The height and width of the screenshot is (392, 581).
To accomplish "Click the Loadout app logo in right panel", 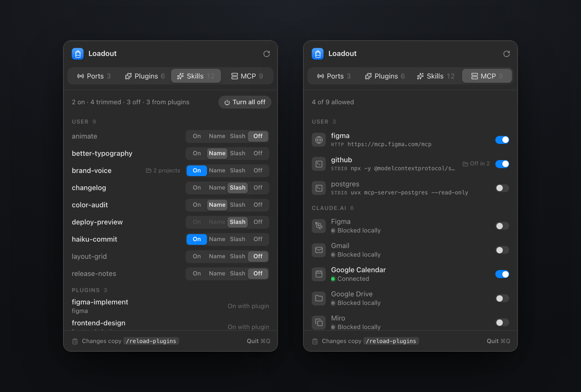I will [x=318, y=54].
